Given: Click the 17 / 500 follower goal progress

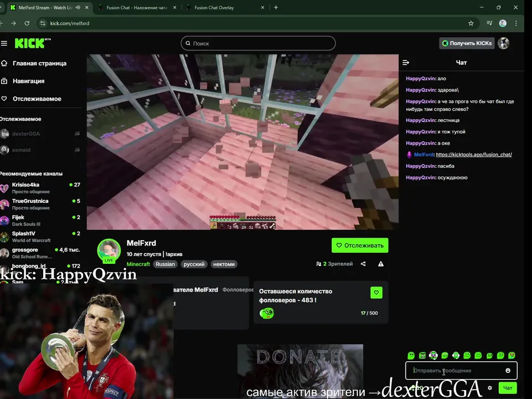Looking at the screenshot, I should pyautogui.click(x=369, y=313).
